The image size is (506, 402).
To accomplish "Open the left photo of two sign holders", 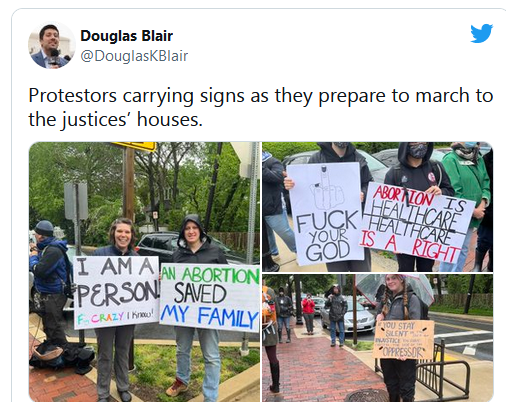I will 144,272.
